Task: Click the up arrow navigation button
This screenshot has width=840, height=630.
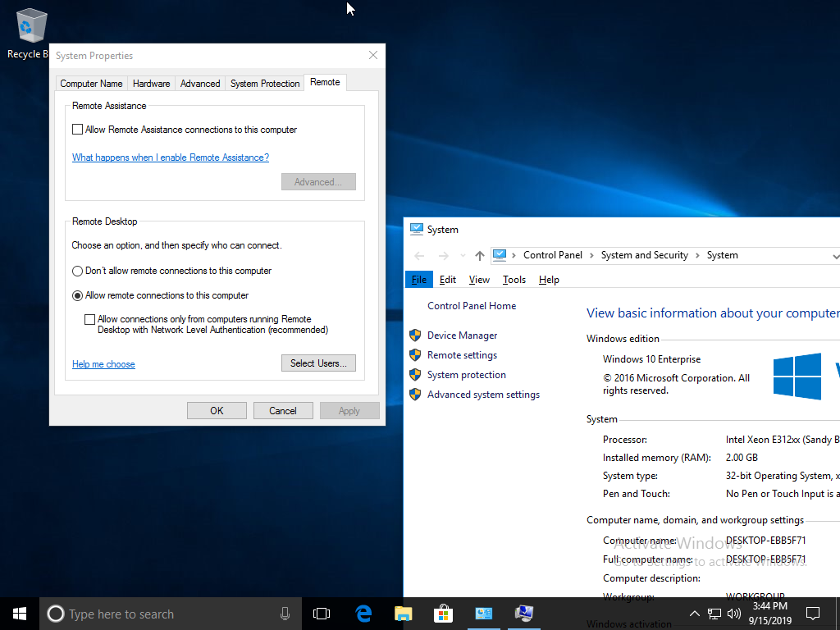Action: [480, 256]
